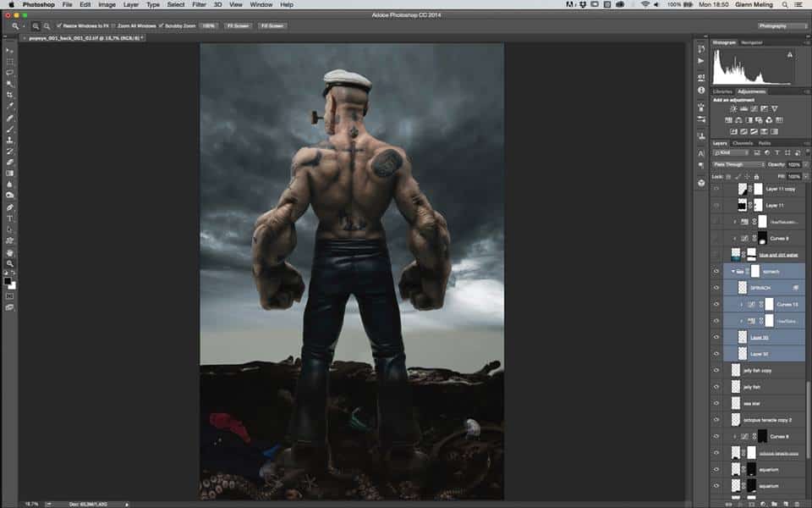The width and height of the screenshot is (812, 508).
Task: Select the Hand tool
Action: tap(10, 252)
